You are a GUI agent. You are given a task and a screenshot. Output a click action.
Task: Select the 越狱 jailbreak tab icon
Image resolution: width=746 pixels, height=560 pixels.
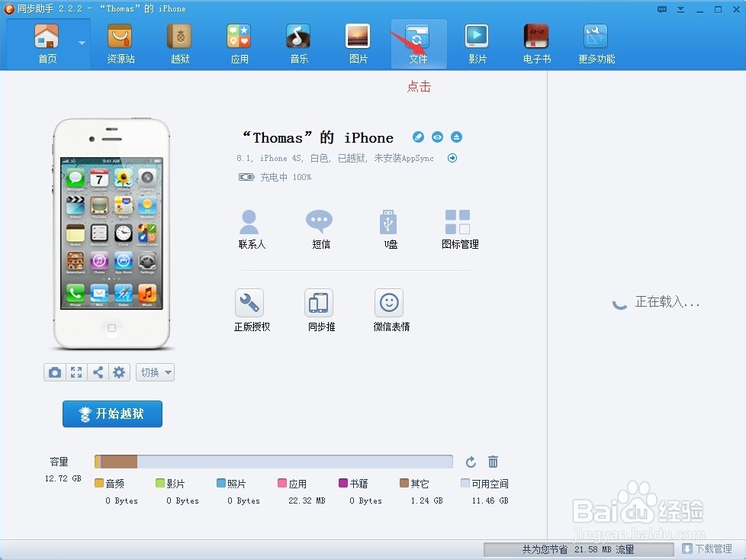(x=178, y=43)
